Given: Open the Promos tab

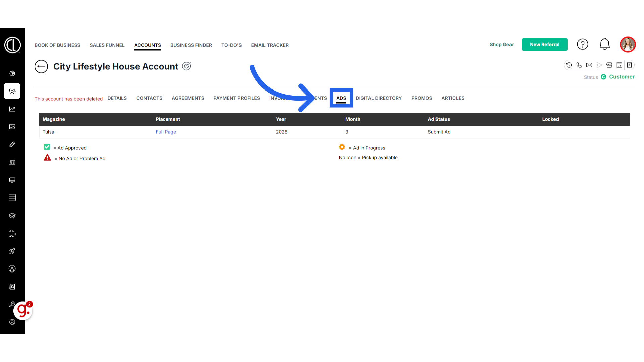Looking at the screenshot, I should coord(422,98).
